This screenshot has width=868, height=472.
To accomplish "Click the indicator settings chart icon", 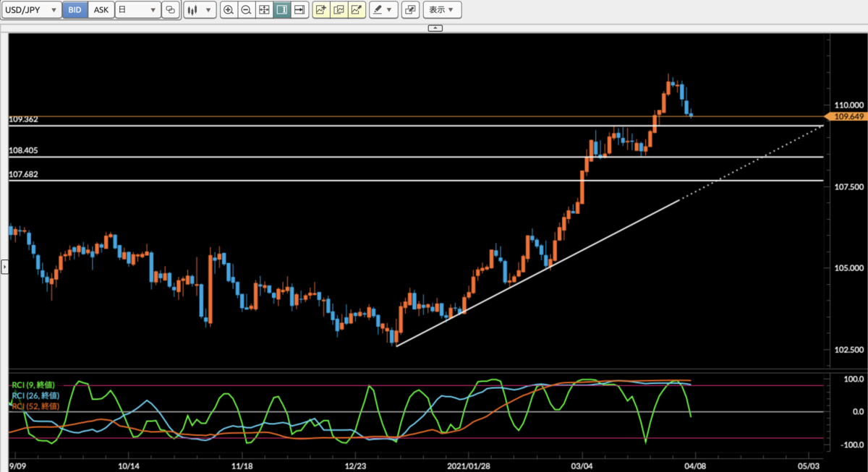I will click(x=339, y=10).
